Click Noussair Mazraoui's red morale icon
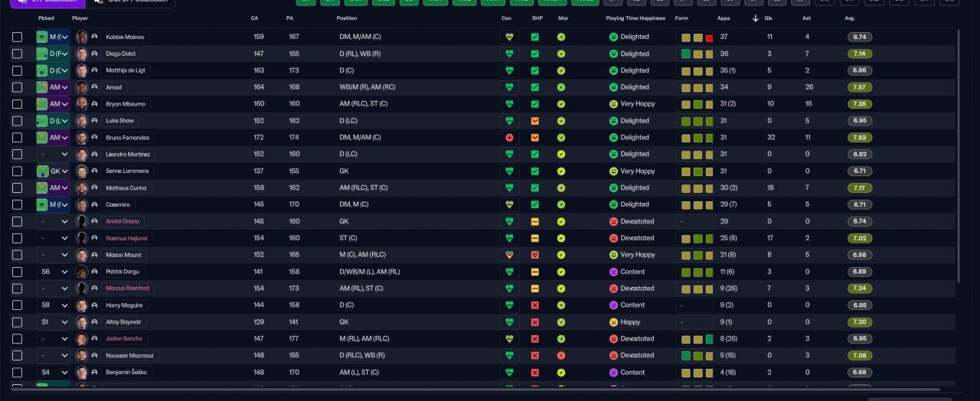The width and height of the screenshot is (980, 401). pos(561,356)
